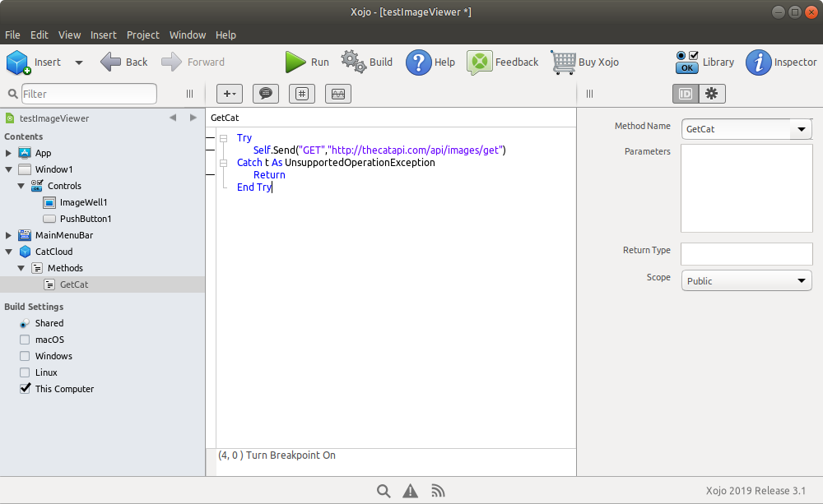Click the comment speech bubble button
823x504 pixels.
pos(266,94)
